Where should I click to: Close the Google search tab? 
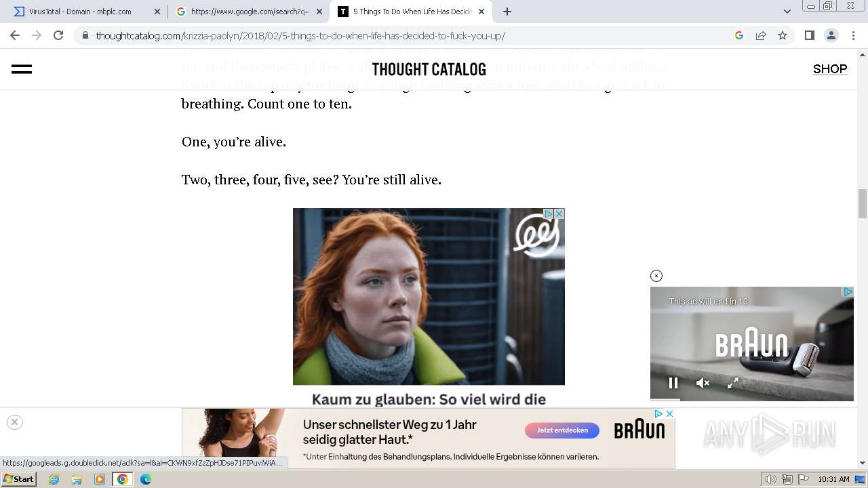[319, 12]
